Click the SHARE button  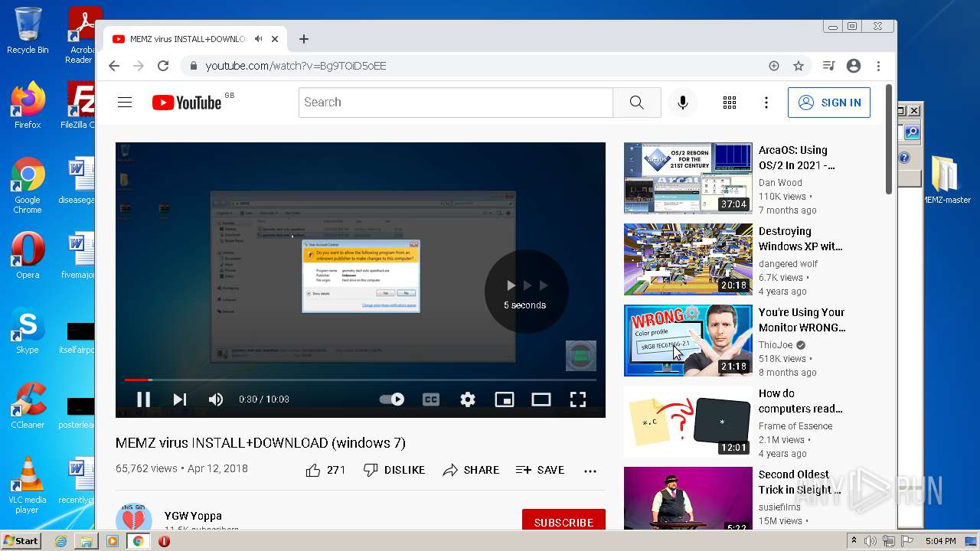(x=471, y=470)
